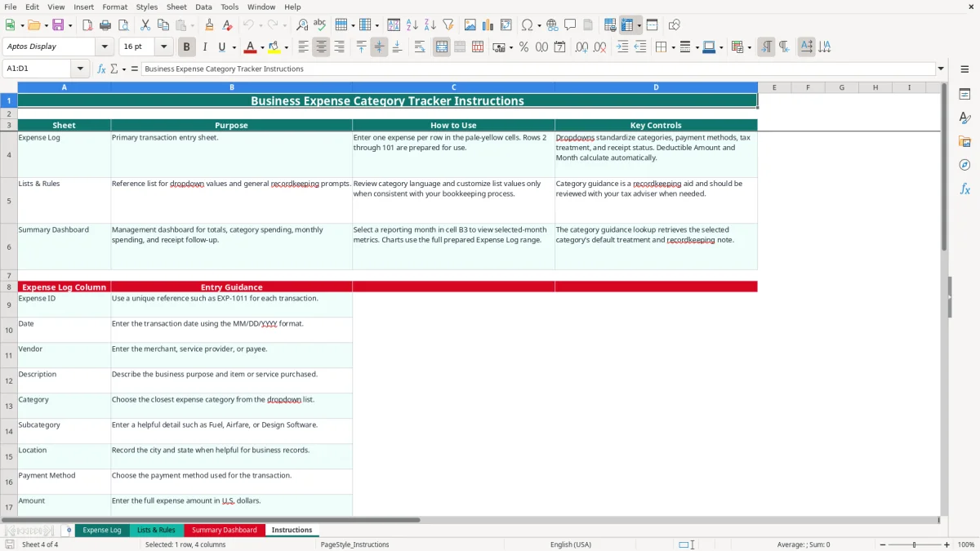Toggle Wrap Text button
980x551 pixels.
[x=420, y=47]
